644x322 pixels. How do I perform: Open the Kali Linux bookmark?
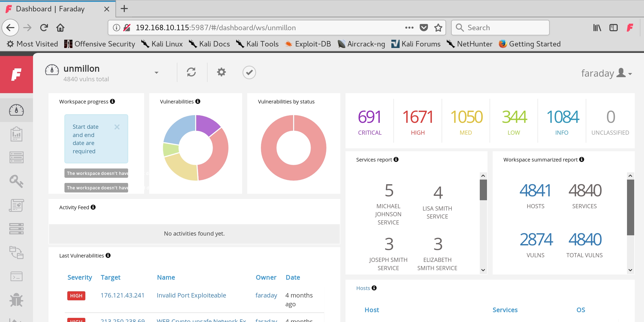[x=162, y=44]
